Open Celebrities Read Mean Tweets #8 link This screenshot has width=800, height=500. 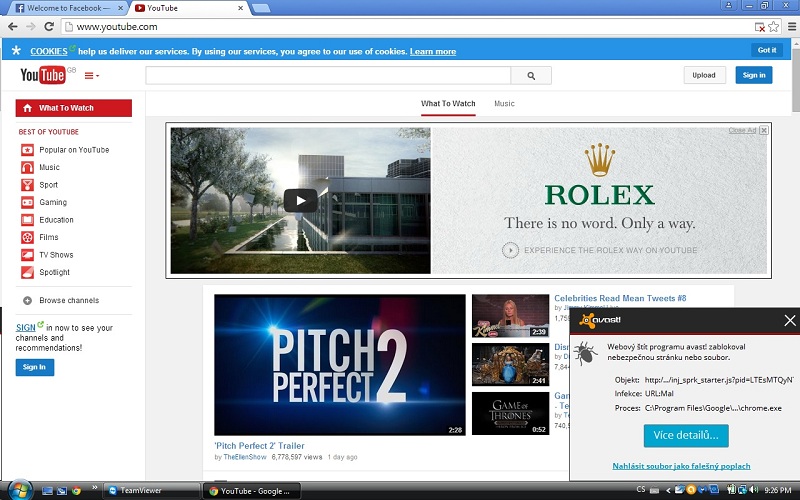(620, 298)
